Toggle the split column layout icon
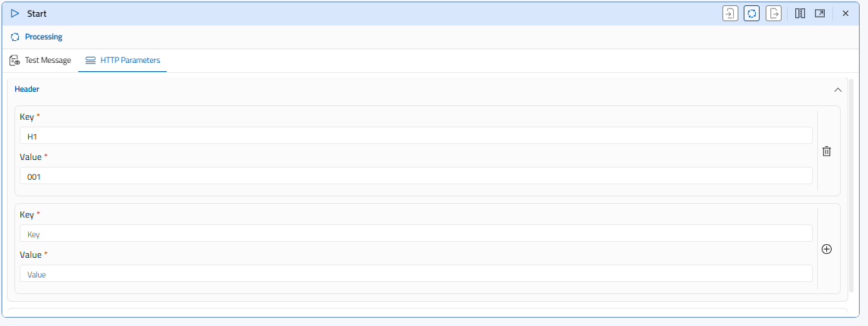This screenshot has width=868, height=326. pos(800,14)
